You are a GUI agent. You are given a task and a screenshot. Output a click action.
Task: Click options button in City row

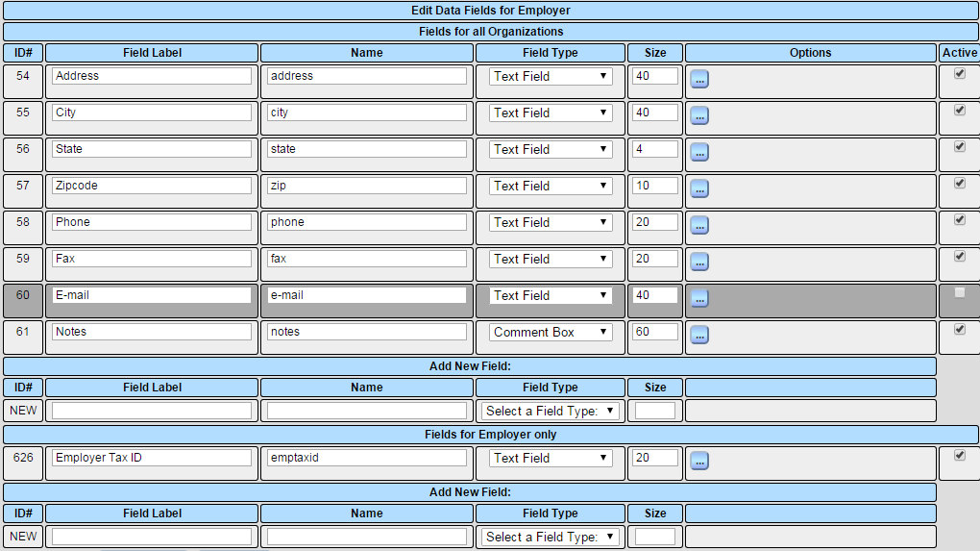699,115
